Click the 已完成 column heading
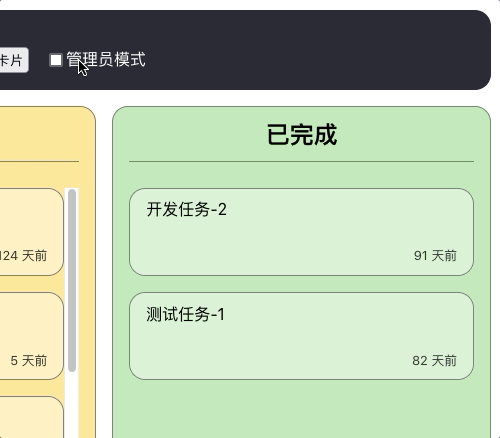500x438 pixels. (x=302, y=135)
